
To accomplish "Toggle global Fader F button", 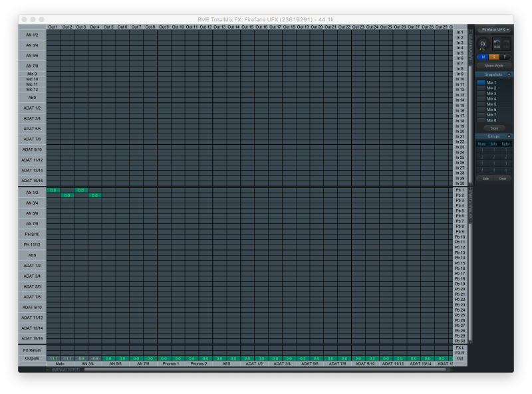I will pos(505,57).
